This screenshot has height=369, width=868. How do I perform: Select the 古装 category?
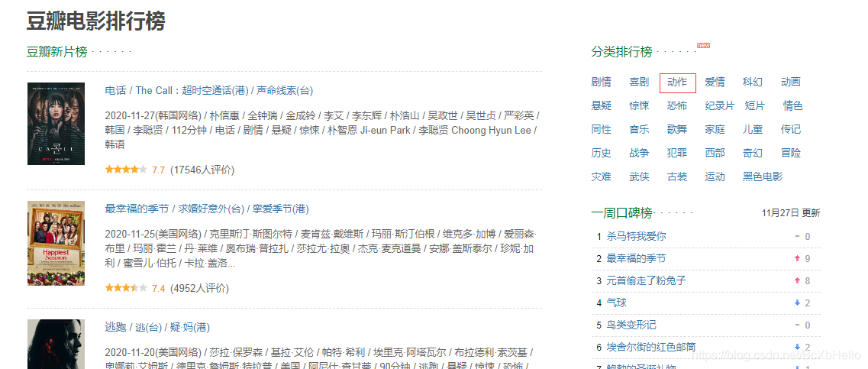677,176
